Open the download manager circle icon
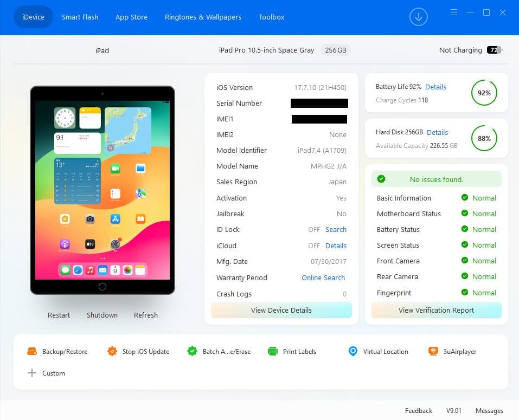519x420 pixels. pos(418,17)
